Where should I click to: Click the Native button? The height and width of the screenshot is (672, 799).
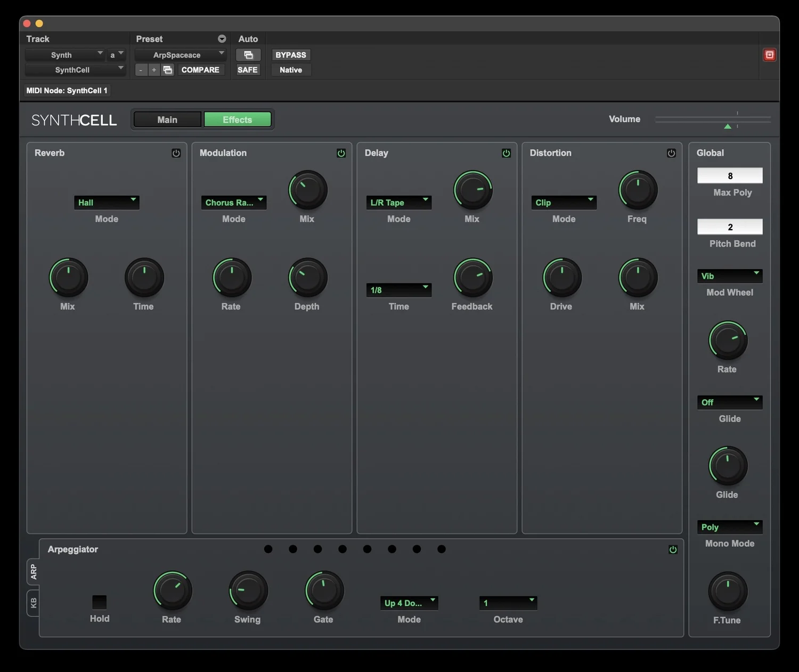[x=290, y=69]
